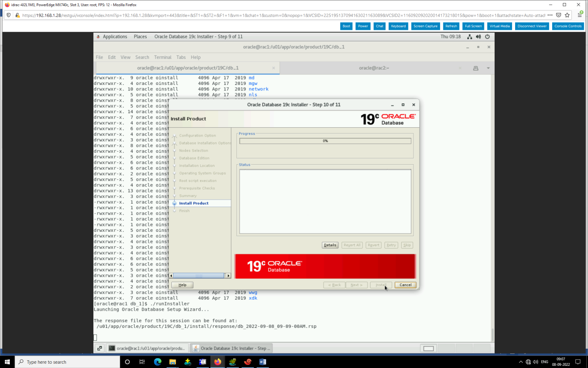Open Console Controls
The image size is (588, 368).
568,26
